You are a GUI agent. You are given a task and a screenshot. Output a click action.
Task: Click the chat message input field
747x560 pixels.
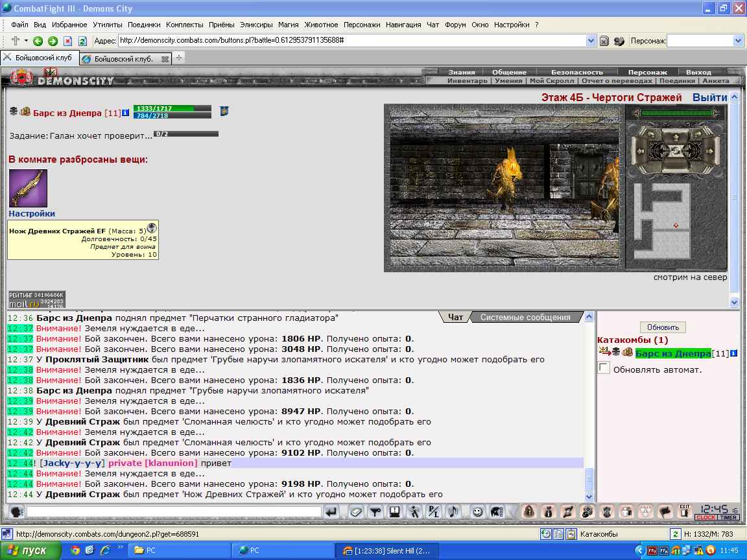[x=174, y=512]
